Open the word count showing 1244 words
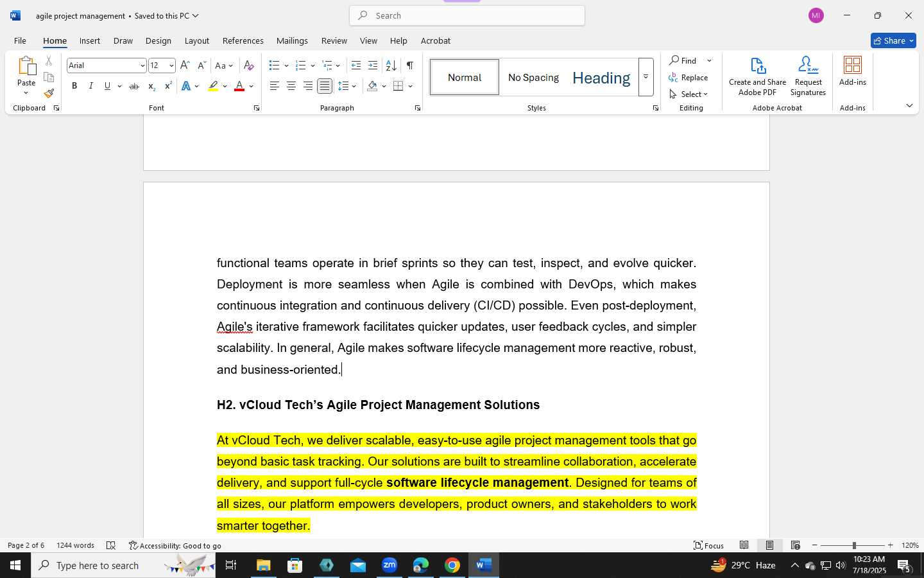Viewport: 924px width, 578px height. click(x=75, y=545)
